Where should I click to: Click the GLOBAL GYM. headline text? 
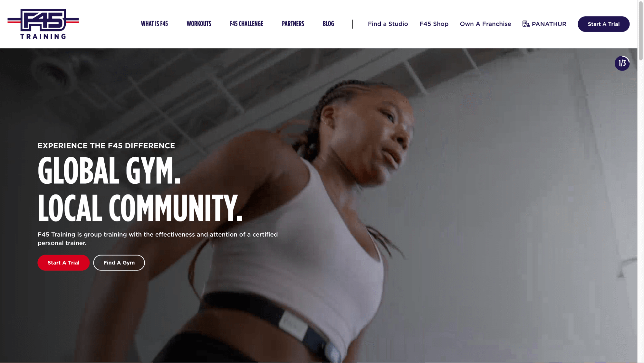109,171
